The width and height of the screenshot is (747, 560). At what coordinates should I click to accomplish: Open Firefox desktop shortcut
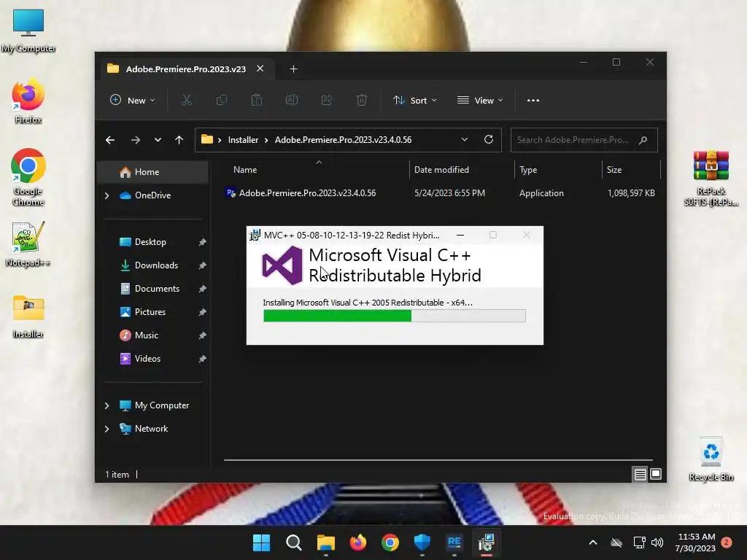[28, 101]
